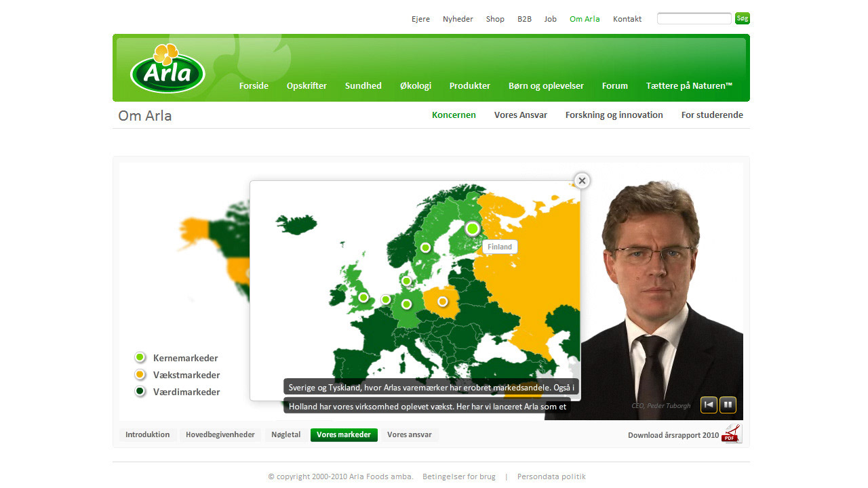Select the Sweden map marker
Viewport: 868px width, 488px height.
[x=425, y=247]
